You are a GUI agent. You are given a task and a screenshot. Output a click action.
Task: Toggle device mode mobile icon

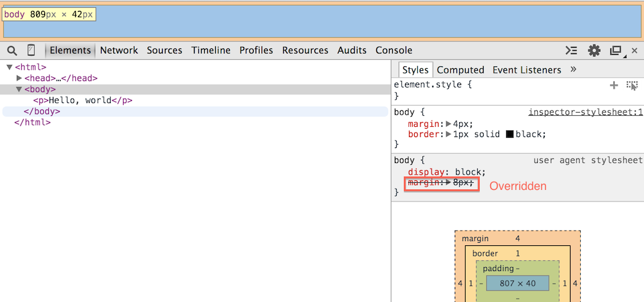[31, 50]
